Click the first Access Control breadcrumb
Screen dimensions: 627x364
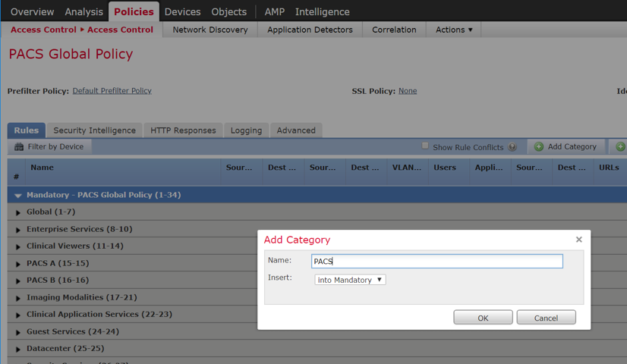(43, 30)
